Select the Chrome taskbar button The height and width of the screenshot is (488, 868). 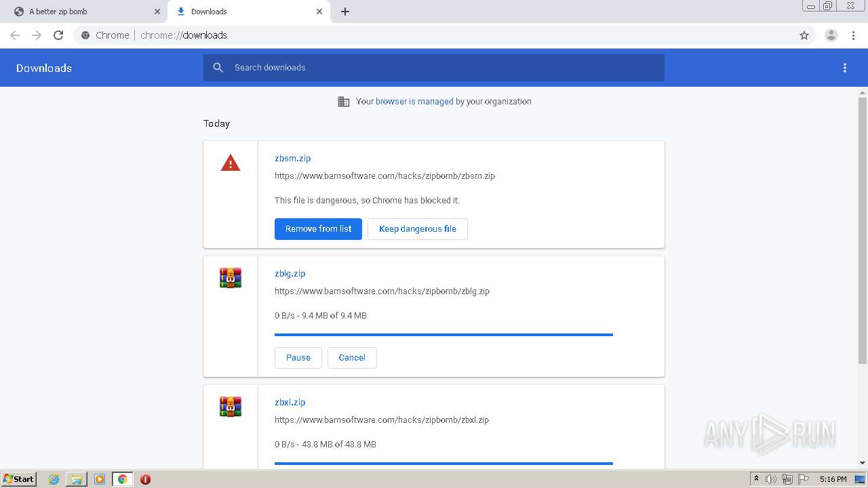tap(122, 479)
